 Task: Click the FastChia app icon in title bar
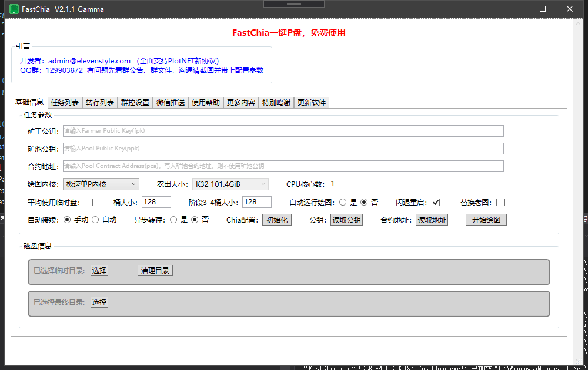point(14,9)
